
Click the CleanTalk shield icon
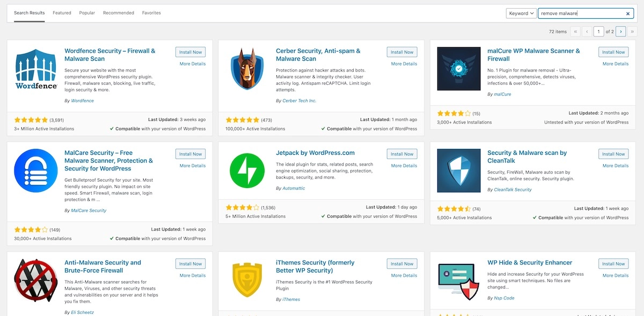click(x=459, y=171)
